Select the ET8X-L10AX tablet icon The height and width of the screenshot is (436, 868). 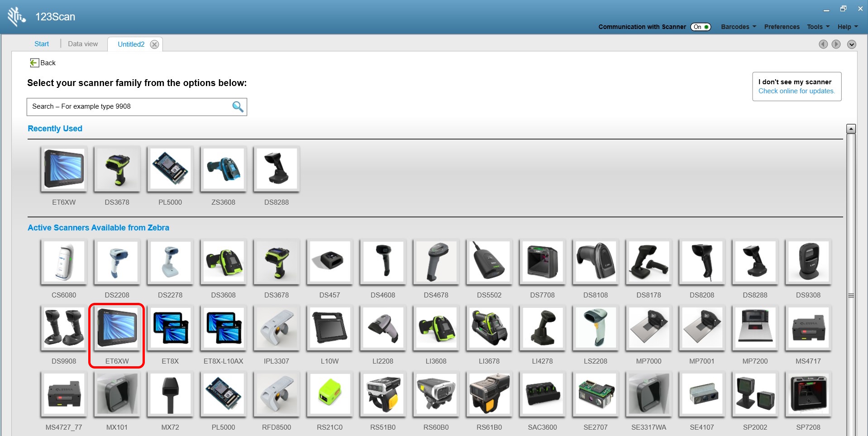tap(224, 328)
